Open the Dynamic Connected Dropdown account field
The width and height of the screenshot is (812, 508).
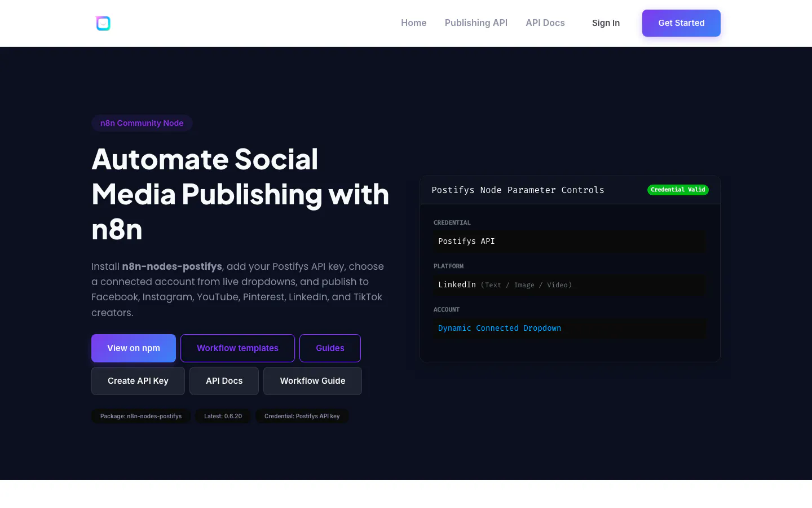[570, 329]
